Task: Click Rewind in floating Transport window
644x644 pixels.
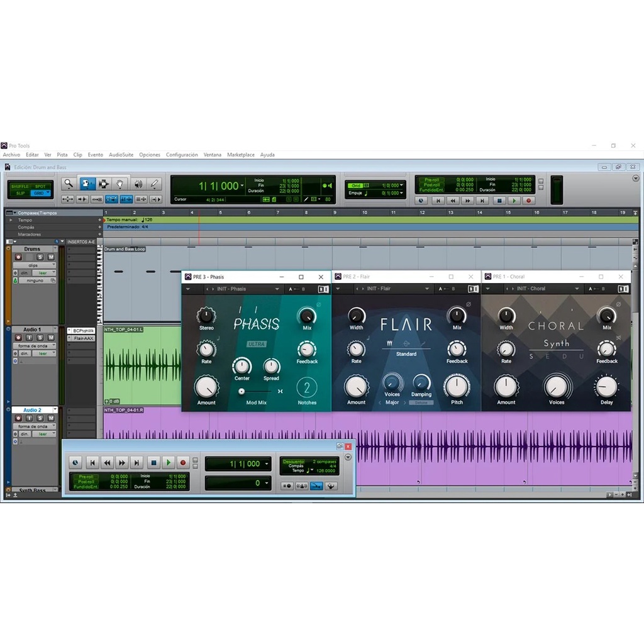Action: click(107, 463)
